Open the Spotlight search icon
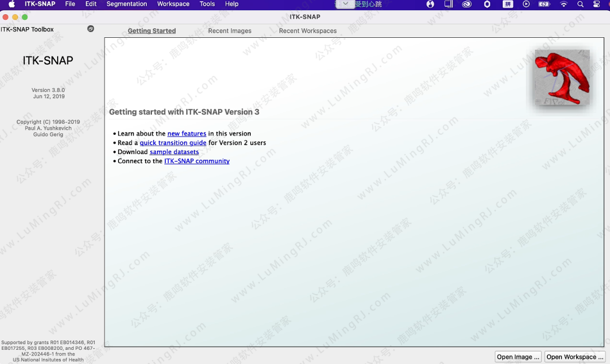The width and height of the screenshot is (610, 364). click(x=580, y=4)
